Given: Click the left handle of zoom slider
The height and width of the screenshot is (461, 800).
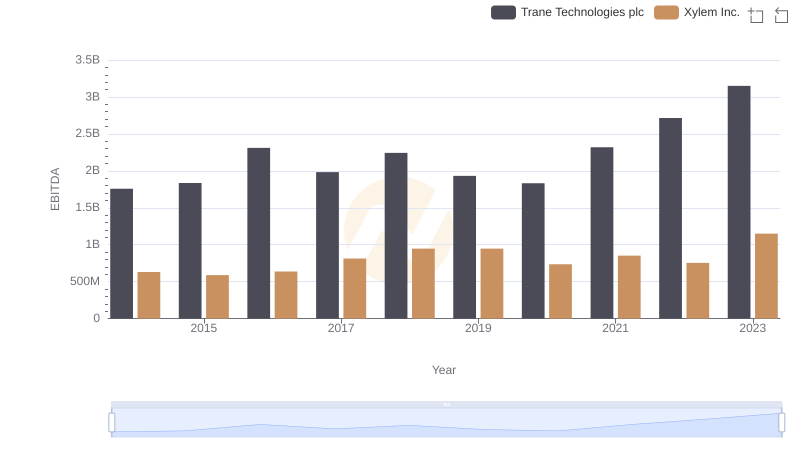Looking at the screenshot, I should tap(112, 423).
